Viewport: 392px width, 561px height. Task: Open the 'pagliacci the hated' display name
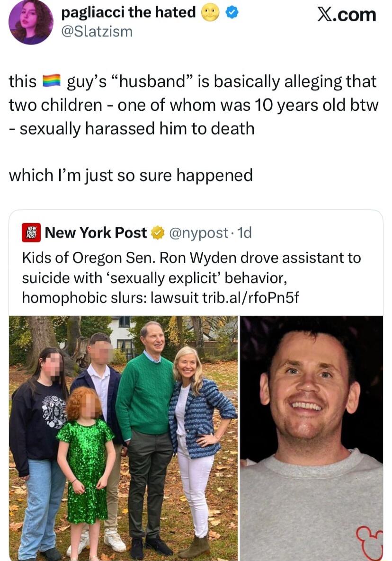coord(129,12)
